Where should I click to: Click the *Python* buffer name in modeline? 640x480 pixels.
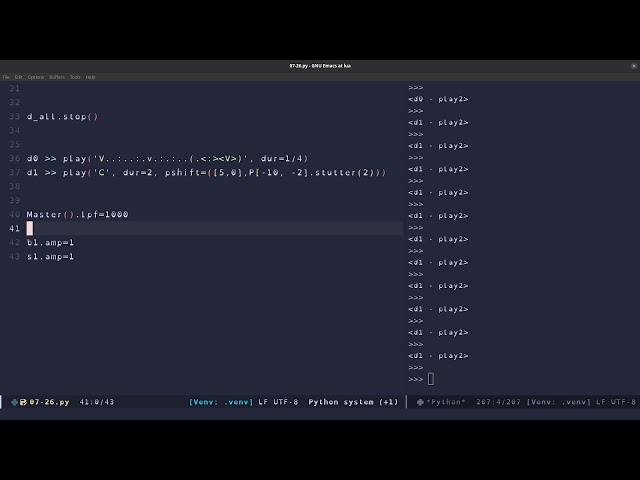[x=446, y=402]
